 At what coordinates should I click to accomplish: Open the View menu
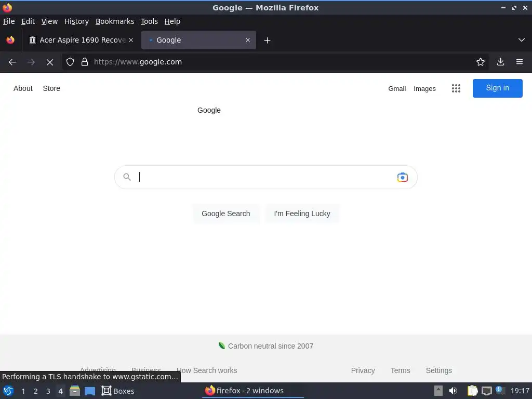[x=49, y=21]
